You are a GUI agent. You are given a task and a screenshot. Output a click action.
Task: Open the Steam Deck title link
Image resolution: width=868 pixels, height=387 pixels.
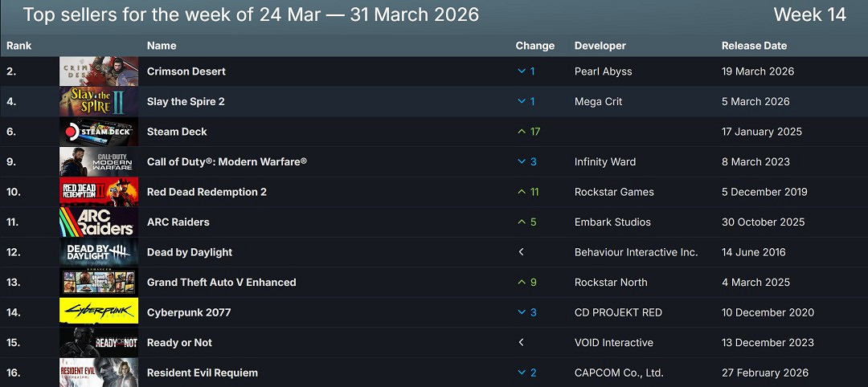pos(177,132)
